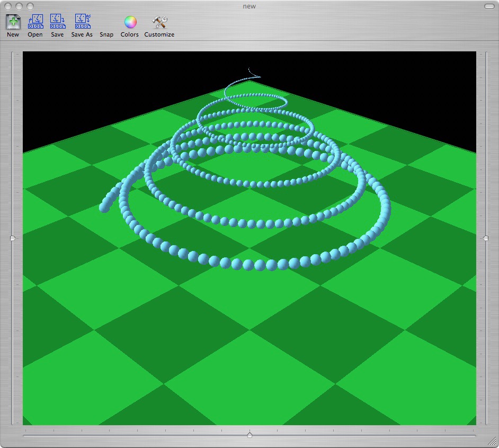Click the bottom horizontal slider thumb

coord(250,435)
